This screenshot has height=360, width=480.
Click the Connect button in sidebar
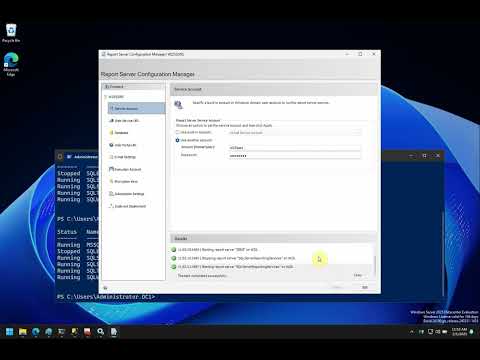point(133,87)
